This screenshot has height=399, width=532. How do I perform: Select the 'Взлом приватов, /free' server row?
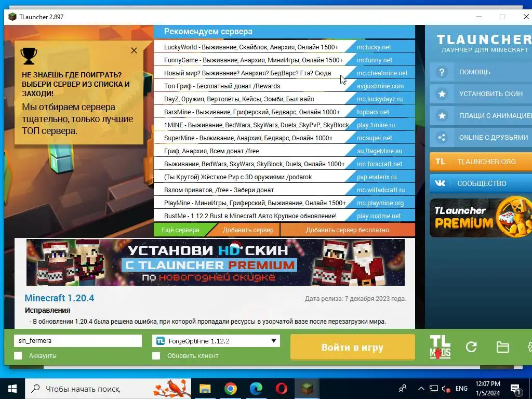[x=284, y=190]
